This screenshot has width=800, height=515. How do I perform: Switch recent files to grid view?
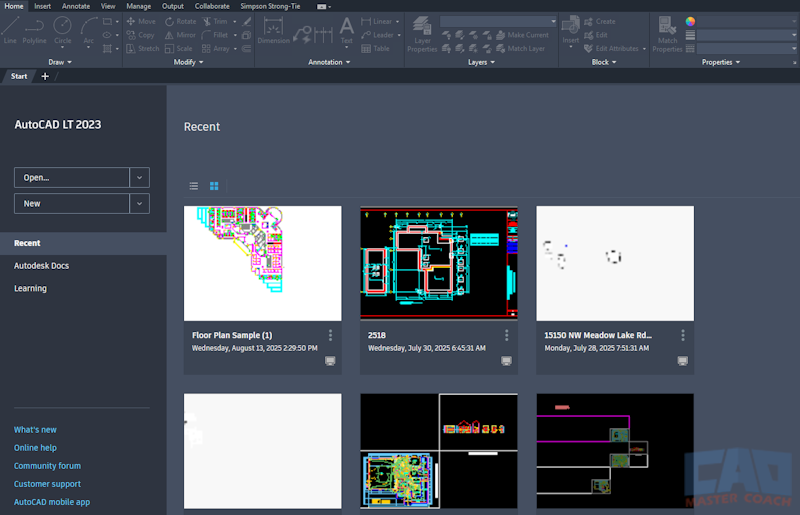tap(214, 186)
